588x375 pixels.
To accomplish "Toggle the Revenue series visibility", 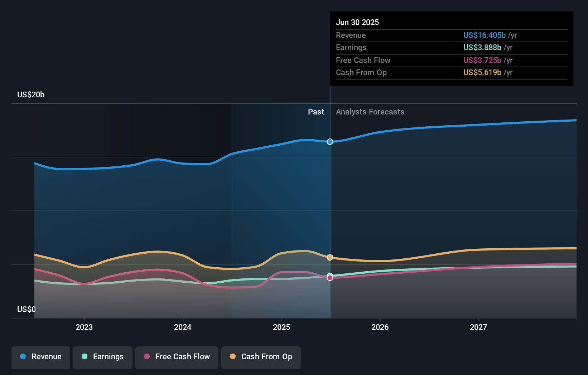I will click(x=40, y=357).
